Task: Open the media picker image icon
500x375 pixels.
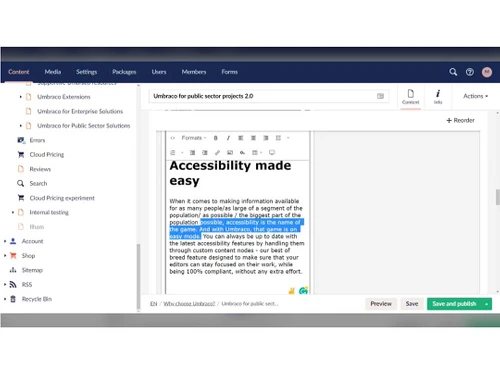Action: click(x=230, y=153)
